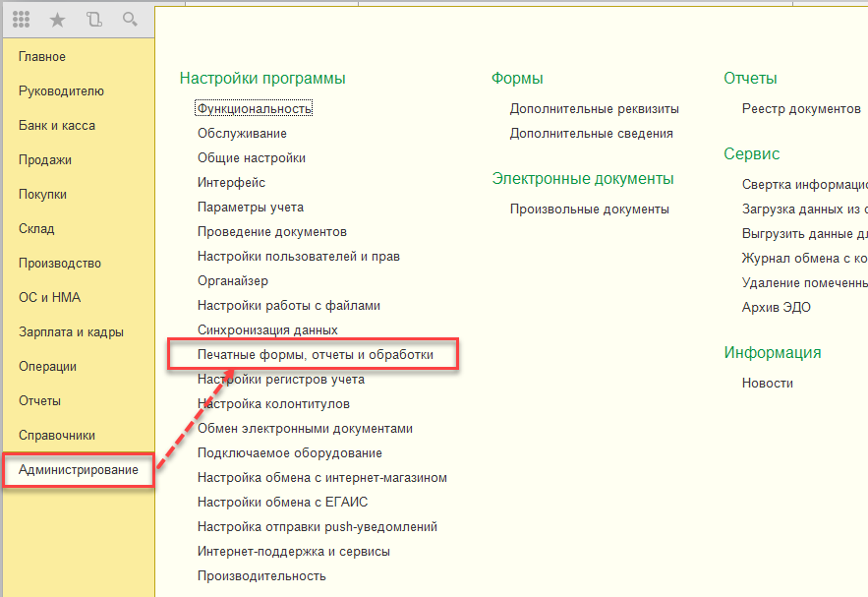Open Зарплата и кадры section
868x597 pixels.
click(72, 331)
